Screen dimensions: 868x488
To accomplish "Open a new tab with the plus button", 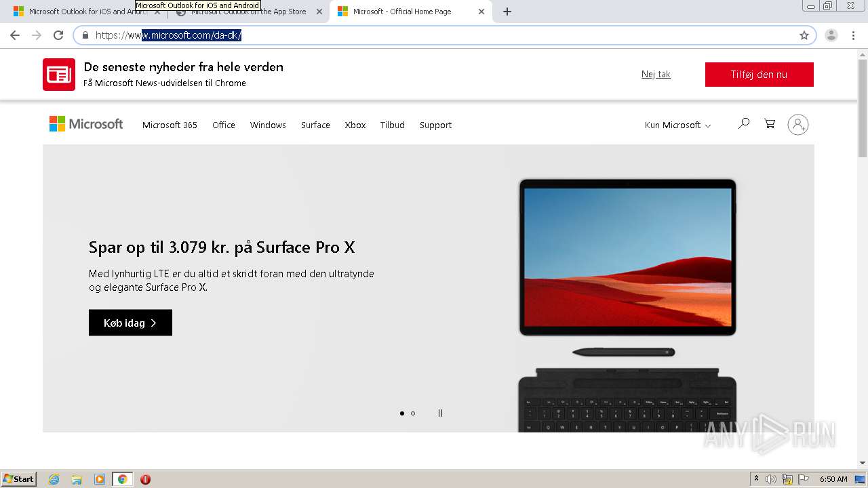I will tap(507, 12).
